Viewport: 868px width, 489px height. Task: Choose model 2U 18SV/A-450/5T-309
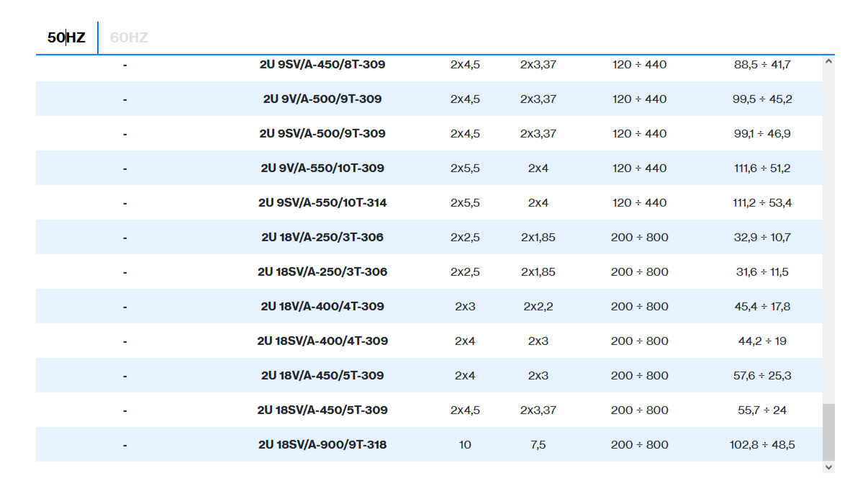[x=322, y=411]
